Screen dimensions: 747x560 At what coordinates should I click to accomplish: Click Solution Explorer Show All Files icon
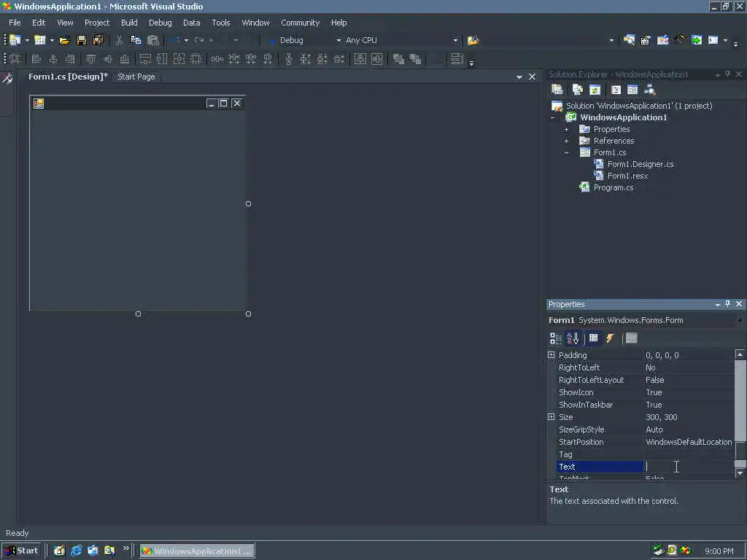[x=578, y=90]
